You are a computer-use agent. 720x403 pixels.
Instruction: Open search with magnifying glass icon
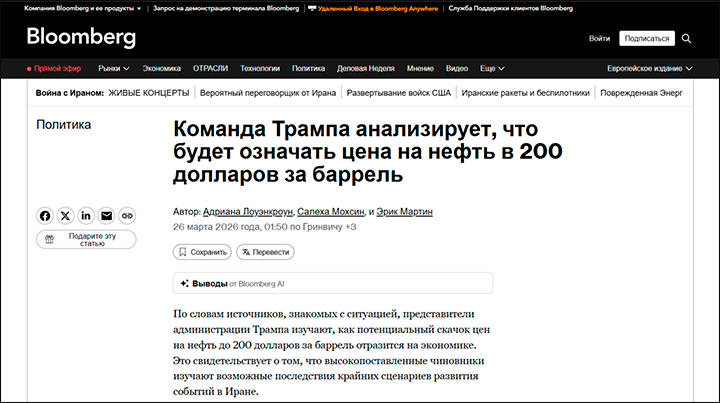click(x=686, y=38)
